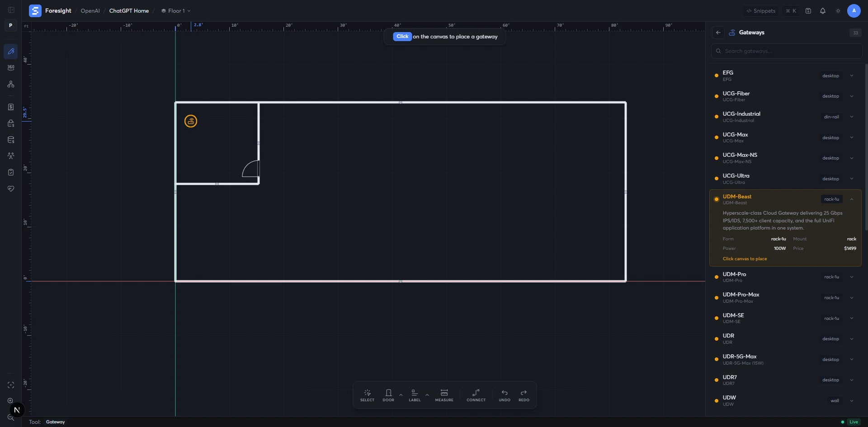The image size is (868, 427).
Task: Expand Door tool options caret
Action: [401, 395]
